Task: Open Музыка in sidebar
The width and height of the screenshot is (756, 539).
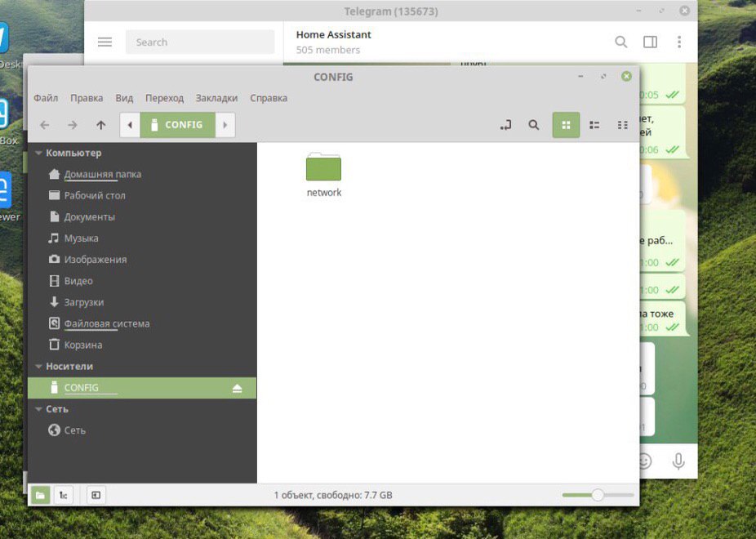Action: [x=142, y=238]
